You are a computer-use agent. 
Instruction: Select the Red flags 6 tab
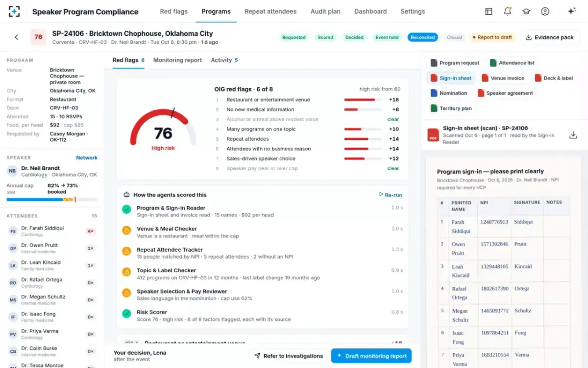tap(128, 60)
